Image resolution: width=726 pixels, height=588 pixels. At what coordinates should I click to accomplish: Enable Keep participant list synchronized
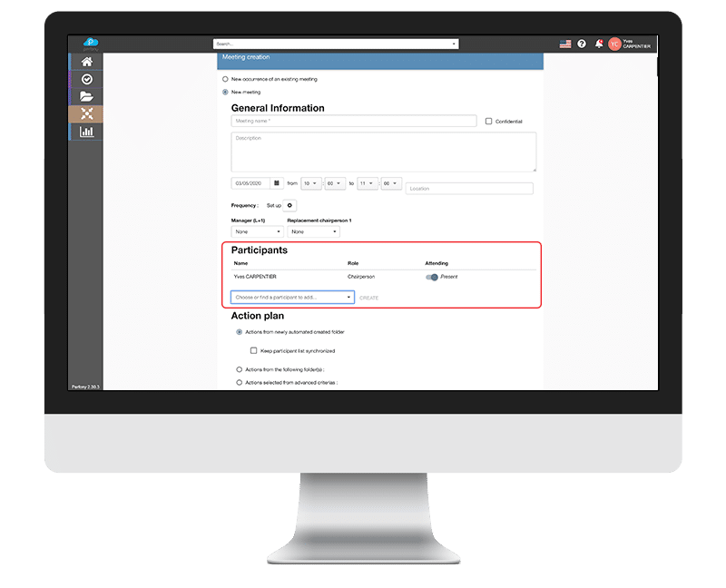253,350
